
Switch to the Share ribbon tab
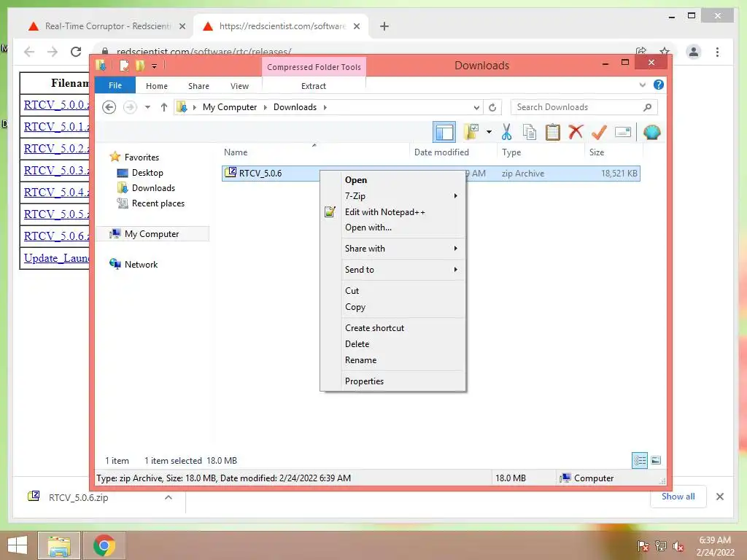pos(198,86)
